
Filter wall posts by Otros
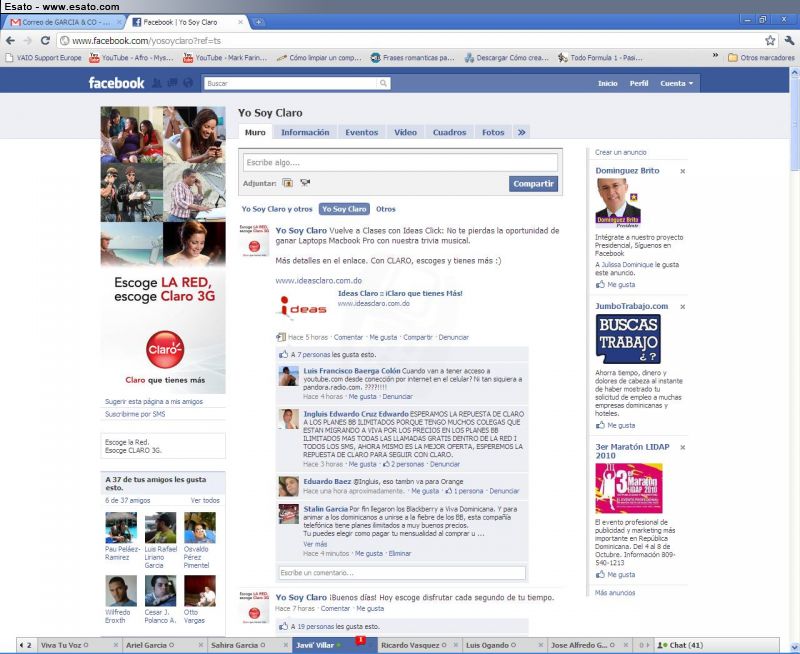(386, 209)
